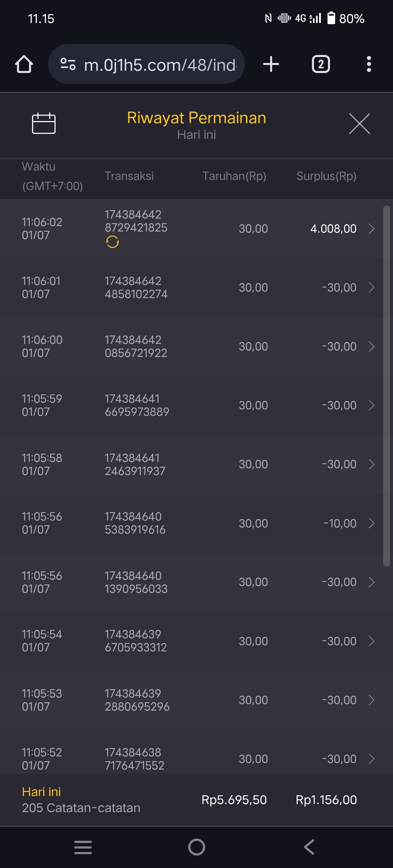
Task: Tap the yellow refresh icon under transaction
Action: pyautogui.click(x=112, y=242)
